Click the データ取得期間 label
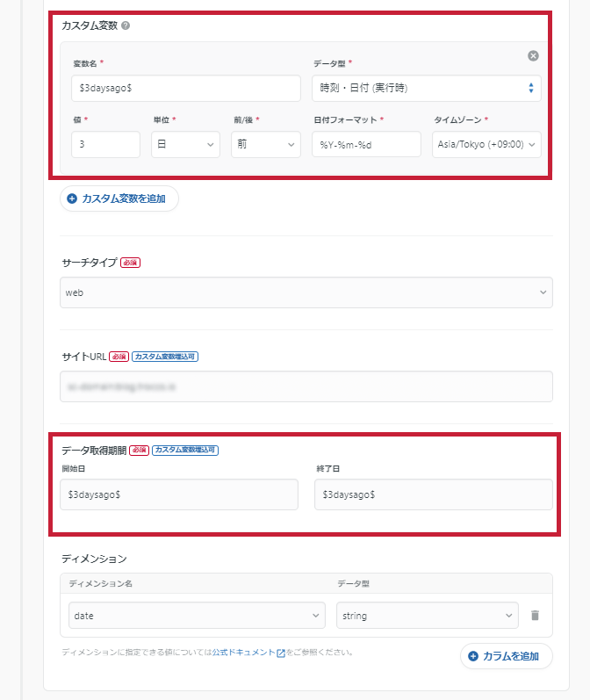 click(x=94, y=451)
